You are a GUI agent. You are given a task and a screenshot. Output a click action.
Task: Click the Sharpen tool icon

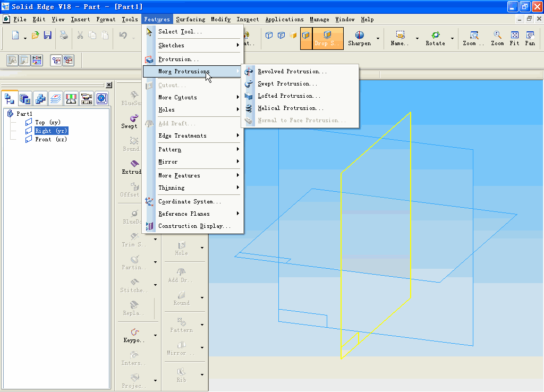[x=360, y=38]
